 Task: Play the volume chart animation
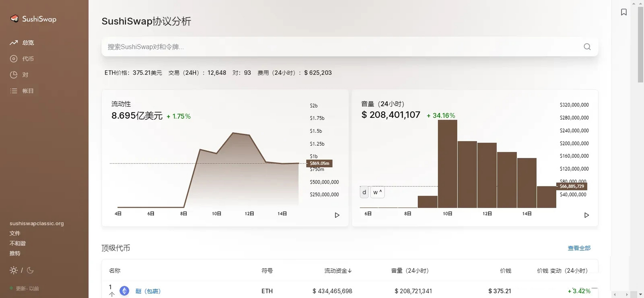click(x=586, y=215)
